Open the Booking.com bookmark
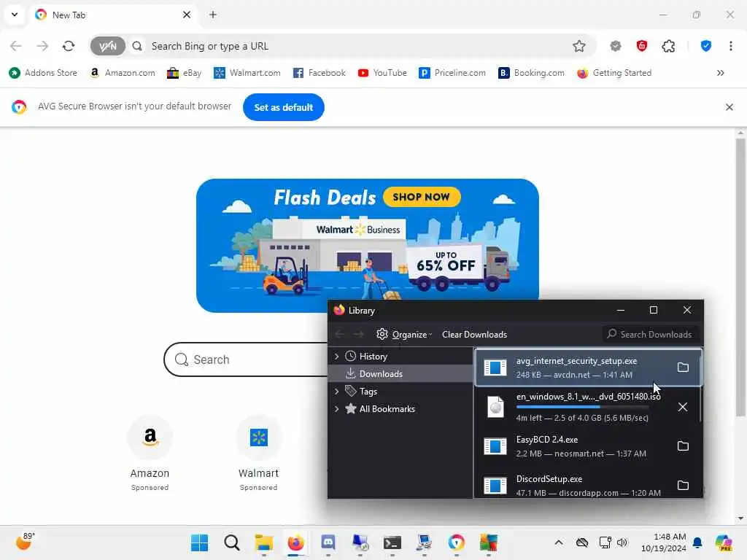 [x=531, y=73]
